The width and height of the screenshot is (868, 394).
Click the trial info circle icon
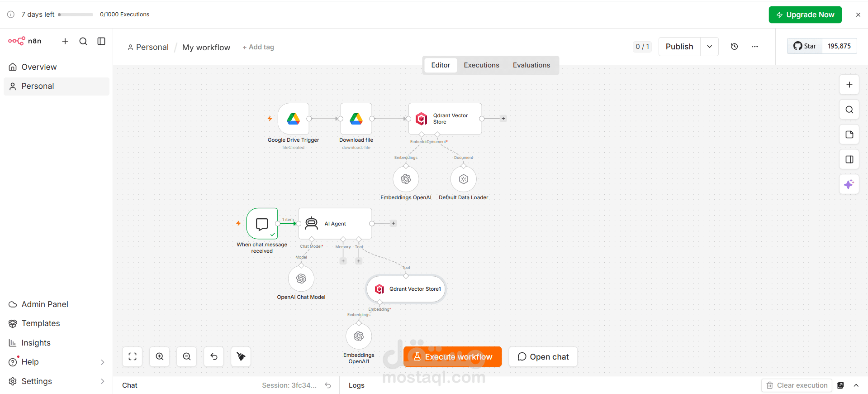point(11,14)
